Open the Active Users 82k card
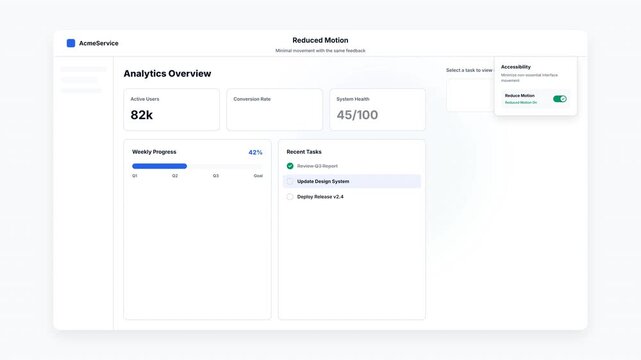The height and width of the screenshot is (360, 641). click(x=172, y=110)
